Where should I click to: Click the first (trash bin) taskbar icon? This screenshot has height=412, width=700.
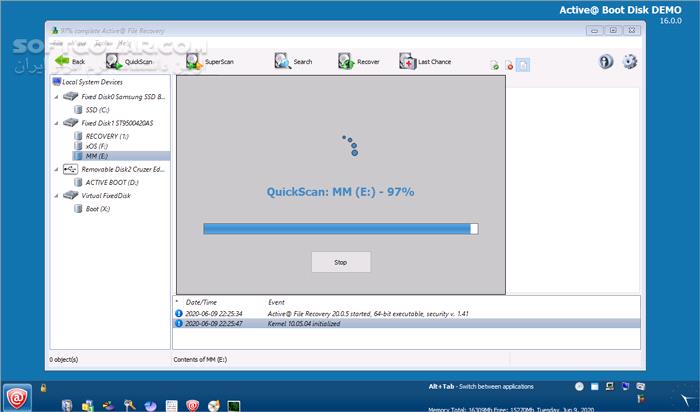pos(67,405)
